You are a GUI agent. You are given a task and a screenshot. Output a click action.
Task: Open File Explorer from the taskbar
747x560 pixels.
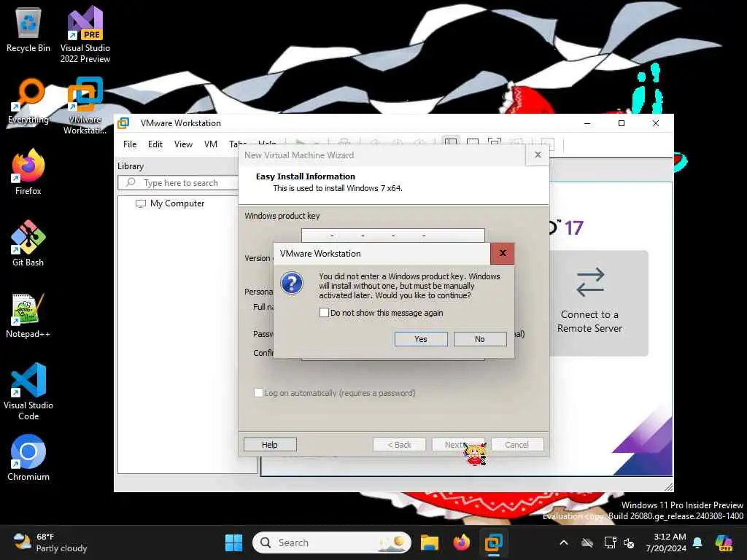pyautogui.click(x=429, y=542)
